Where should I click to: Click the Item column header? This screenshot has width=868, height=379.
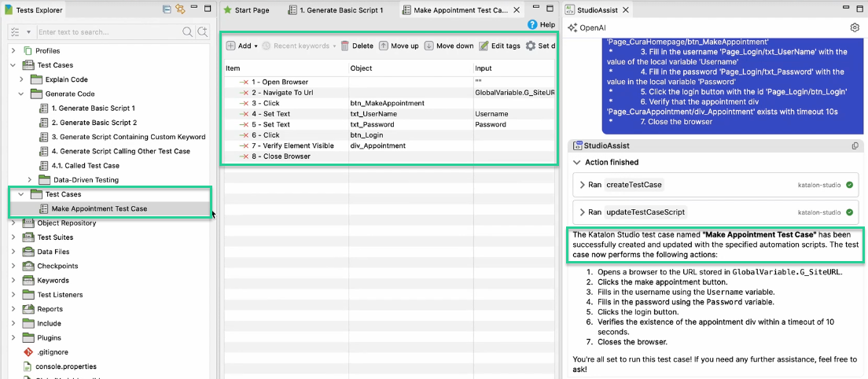(286, 68)
